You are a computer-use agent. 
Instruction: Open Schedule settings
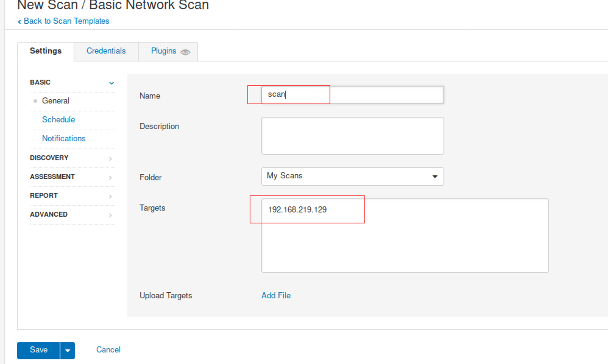point(58,119)
